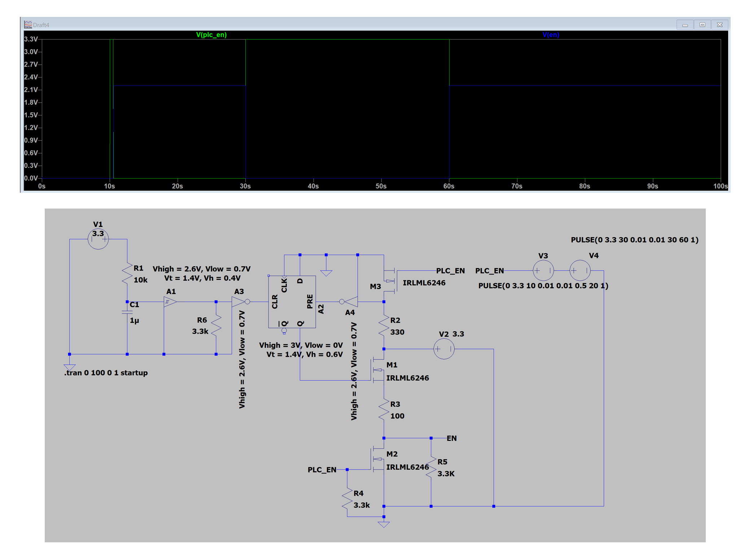Click the PULSE(0 3.3 30 0.01...) parameter text

click(x=635, y=239)
